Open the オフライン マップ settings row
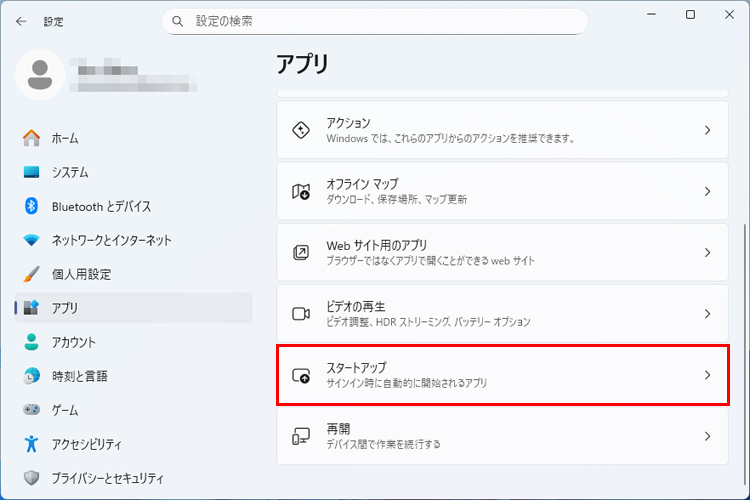The image size is (750, 500). tap(500, 191)
